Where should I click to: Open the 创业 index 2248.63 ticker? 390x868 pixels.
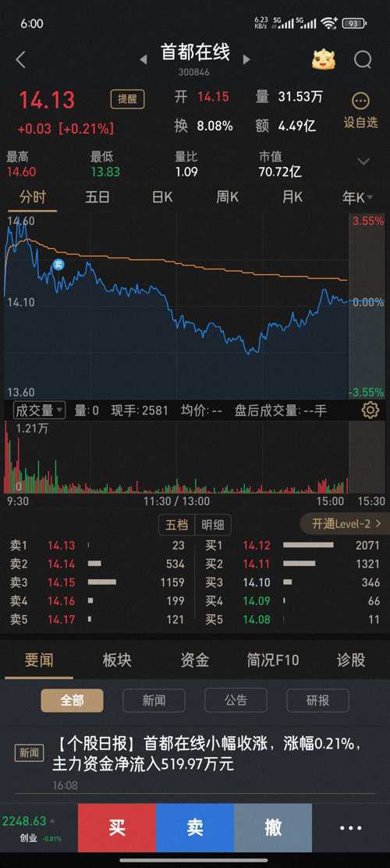34,828
